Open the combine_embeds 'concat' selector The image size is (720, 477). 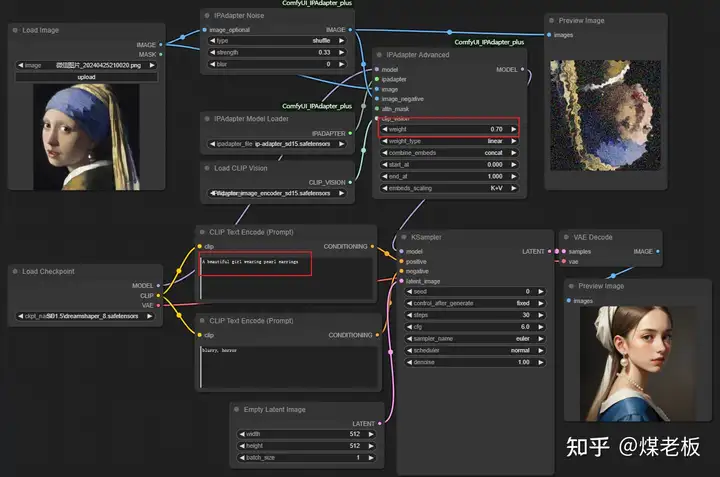pos(449,152)
